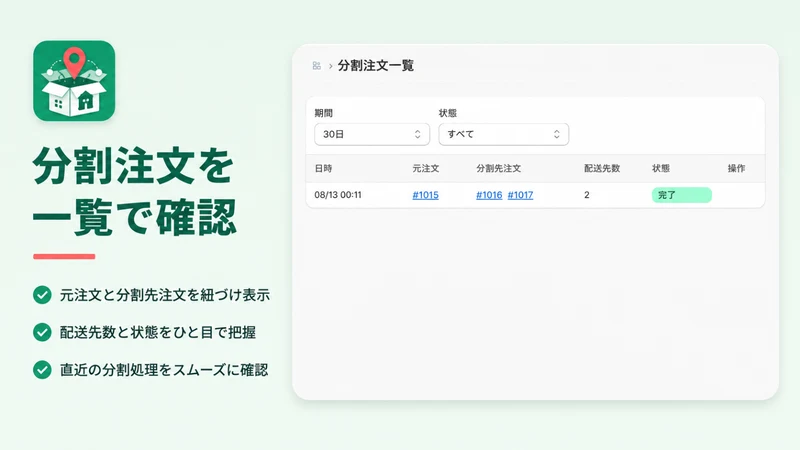Click the checkmark beside 配送先数と状態をひと目で把握
The height and width of the screenshot is (450, 800).
[42, 332]
